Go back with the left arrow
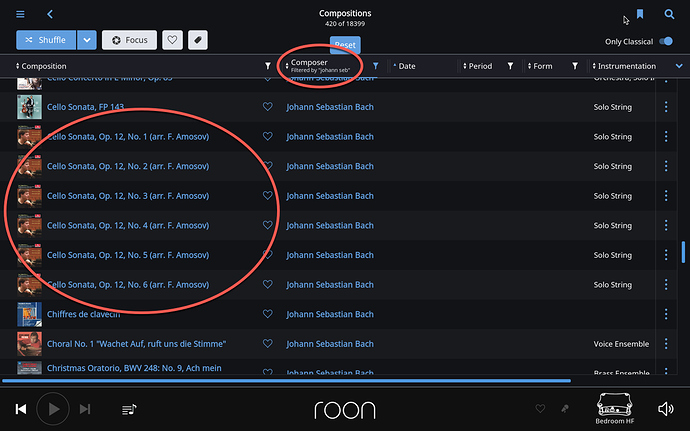Viewport: 690px width, 431px height. [x=50, y=14]
